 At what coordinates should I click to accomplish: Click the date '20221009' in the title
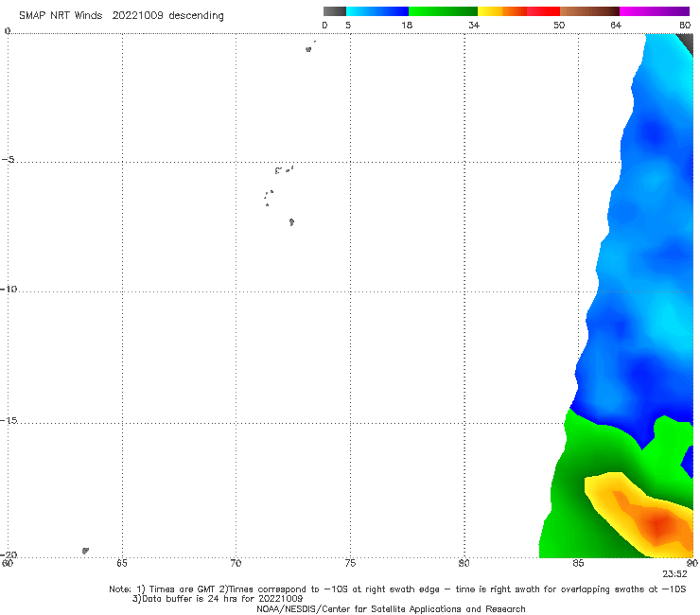click(137, 15)
